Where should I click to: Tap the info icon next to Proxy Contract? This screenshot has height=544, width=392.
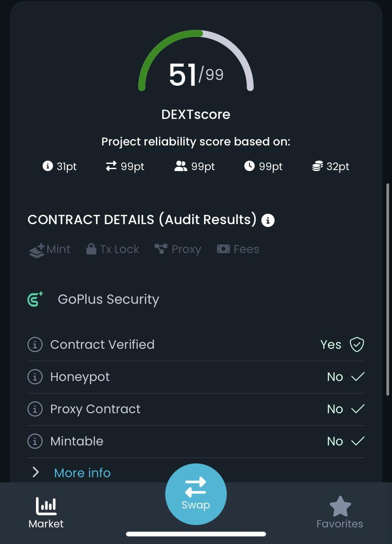pyautogui.click(x=35, y=409)
